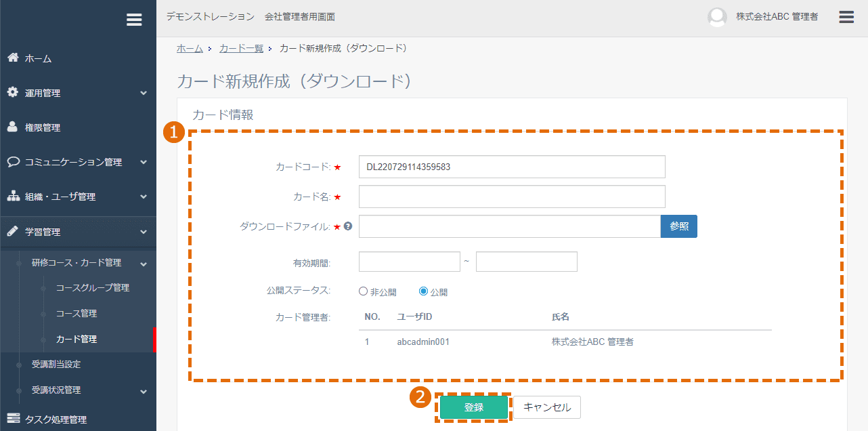Expand the 受講状況管理 chevron

pos(144,391)
